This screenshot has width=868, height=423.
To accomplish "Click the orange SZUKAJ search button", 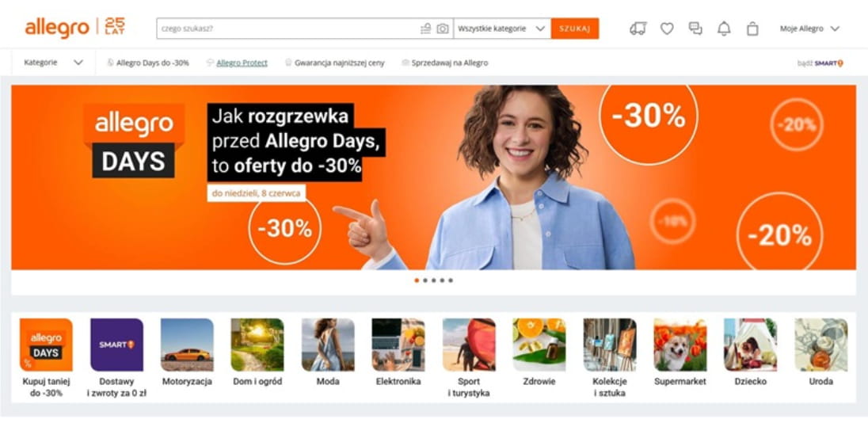I will [x=575, y=29].
